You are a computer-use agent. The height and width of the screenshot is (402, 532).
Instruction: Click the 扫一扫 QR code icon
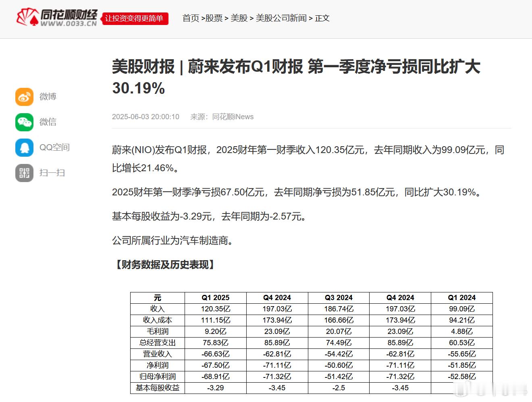coord(24,173)
